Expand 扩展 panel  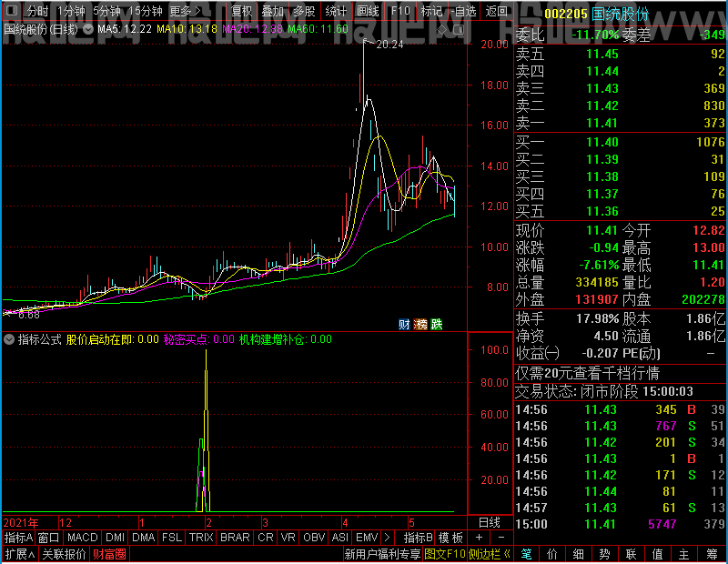point(20,554)
